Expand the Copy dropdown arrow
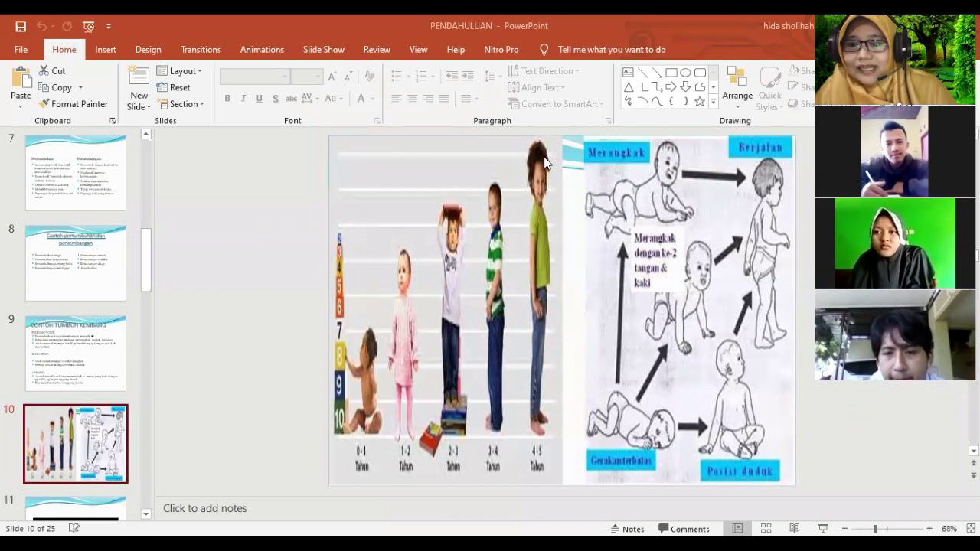Image resolution: width=980 pixels, height=551 pixels. pos(80,87)
